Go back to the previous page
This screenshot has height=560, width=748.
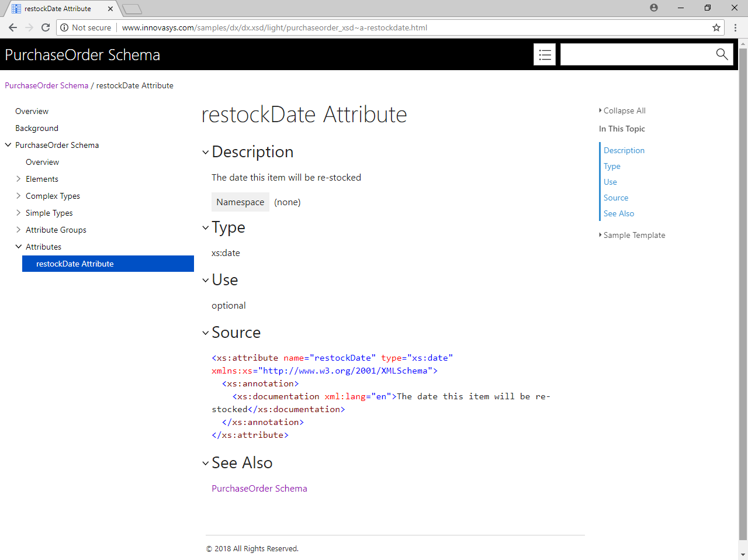click(13, 27)
